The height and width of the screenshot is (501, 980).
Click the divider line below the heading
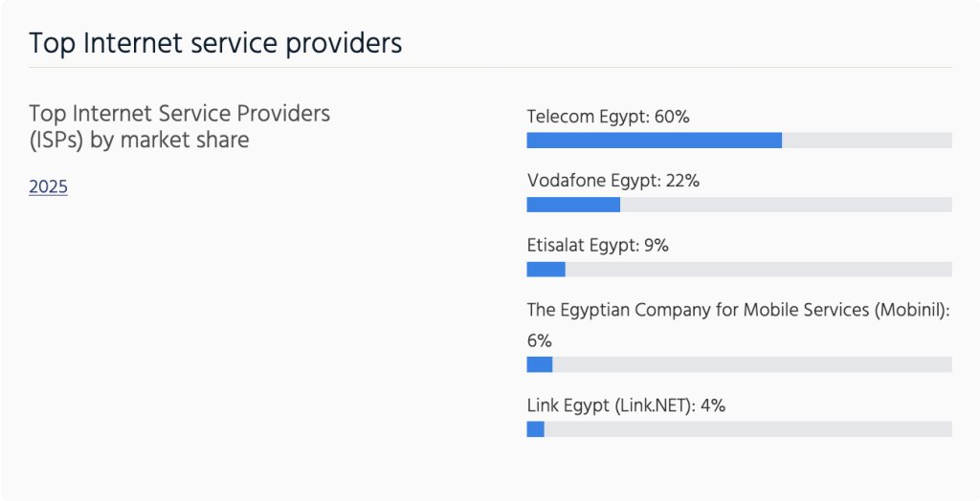point(490,68)
